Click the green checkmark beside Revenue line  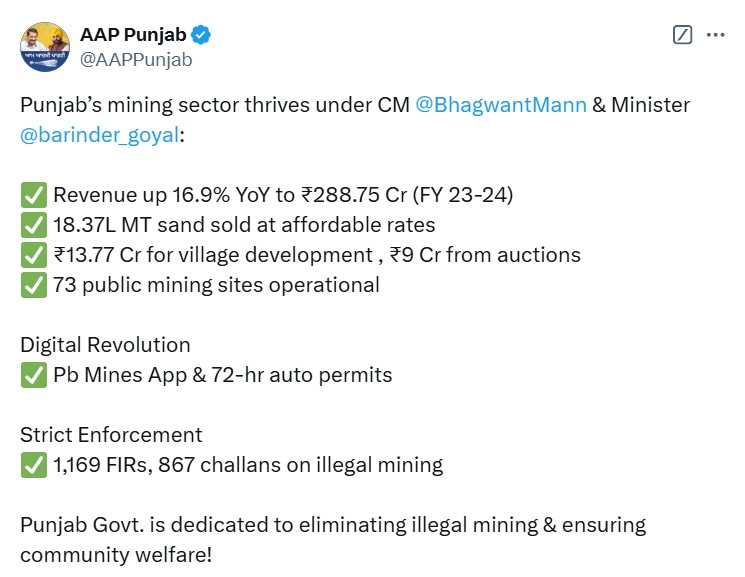[x=32, y=195]
